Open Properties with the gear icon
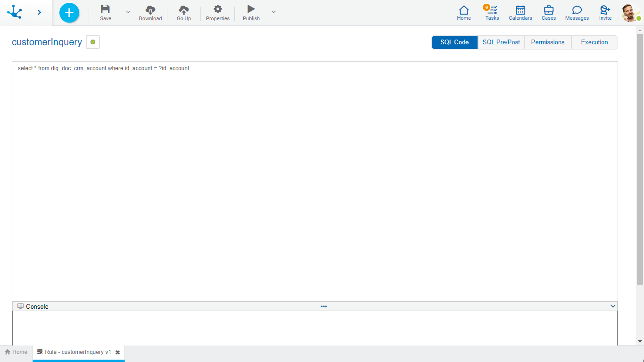 click(x=218, y=9)
